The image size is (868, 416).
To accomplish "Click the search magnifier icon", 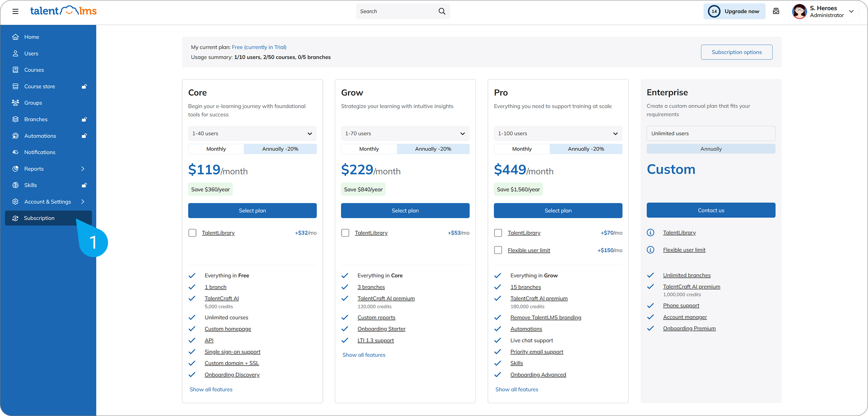I will [x=442, y=11].
